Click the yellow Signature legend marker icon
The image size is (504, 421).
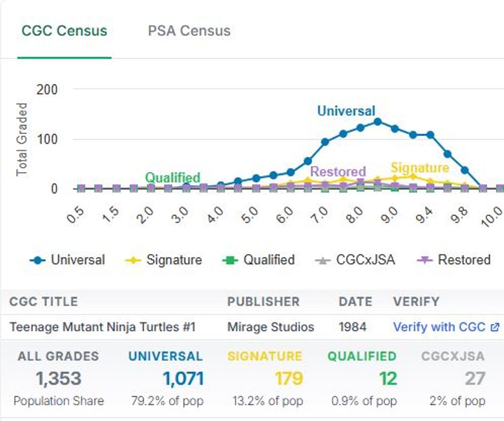pyautogui.click(x=133, y=260)
